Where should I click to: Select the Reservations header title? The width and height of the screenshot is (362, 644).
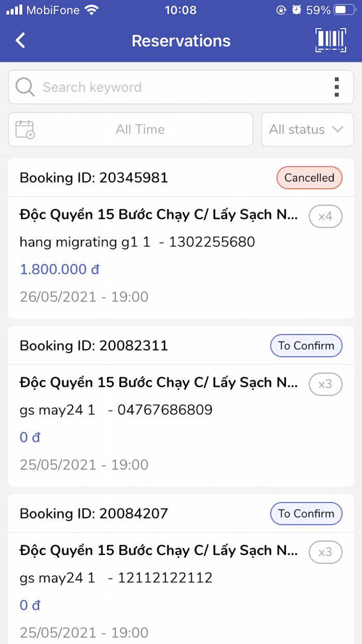pos(180,40)
